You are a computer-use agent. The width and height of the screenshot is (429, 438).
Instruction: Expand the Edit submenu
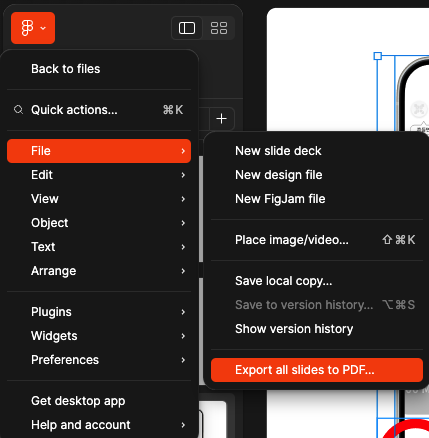(99, 175)
